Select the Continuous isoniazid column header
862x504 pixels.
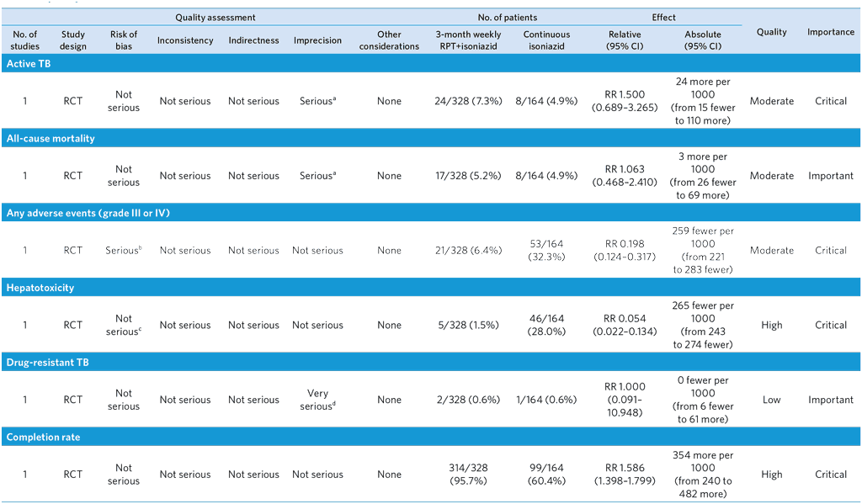[x=546, y=38]
